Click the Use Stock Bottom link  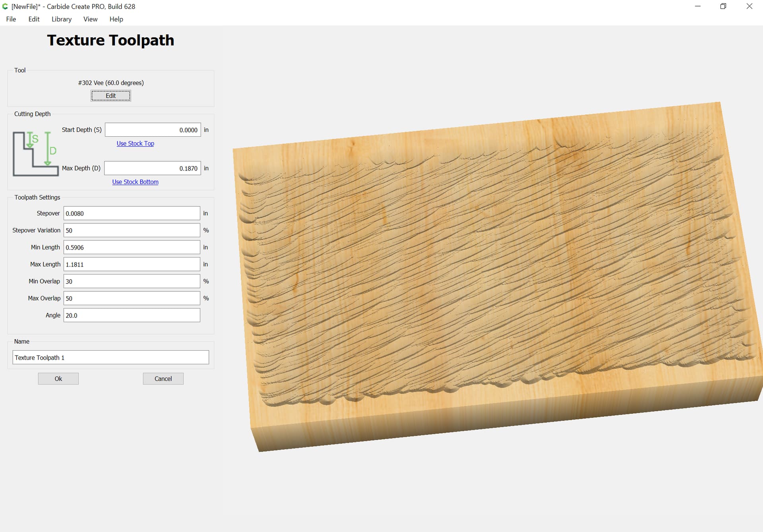tap(135, 182)
